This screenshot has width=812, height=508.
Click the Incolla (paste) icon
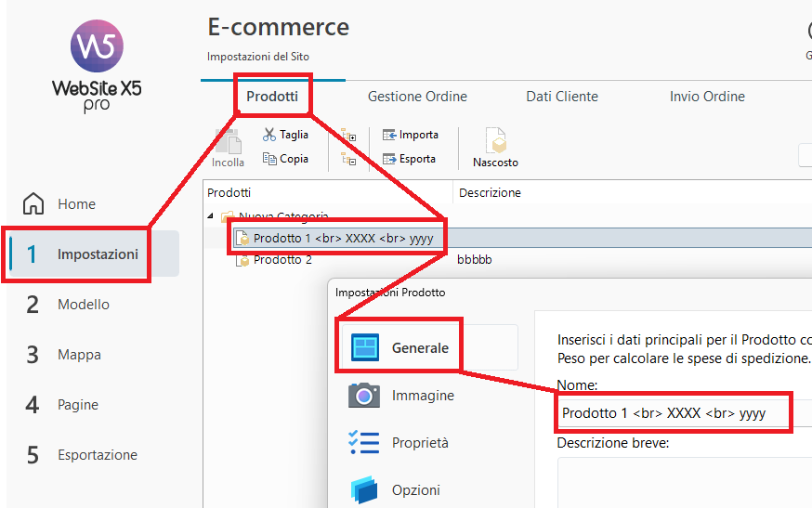[x=228, y=148]
